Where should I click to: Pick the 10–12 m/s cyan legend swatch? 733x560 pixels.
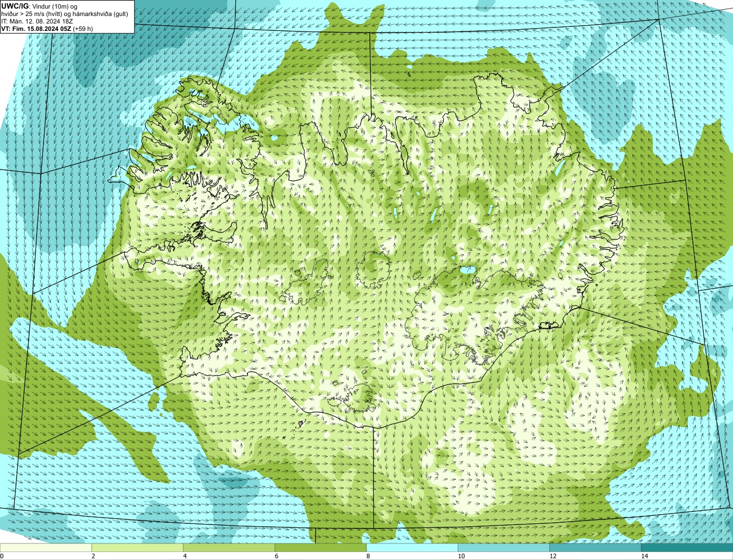click(x=505, y=547)
